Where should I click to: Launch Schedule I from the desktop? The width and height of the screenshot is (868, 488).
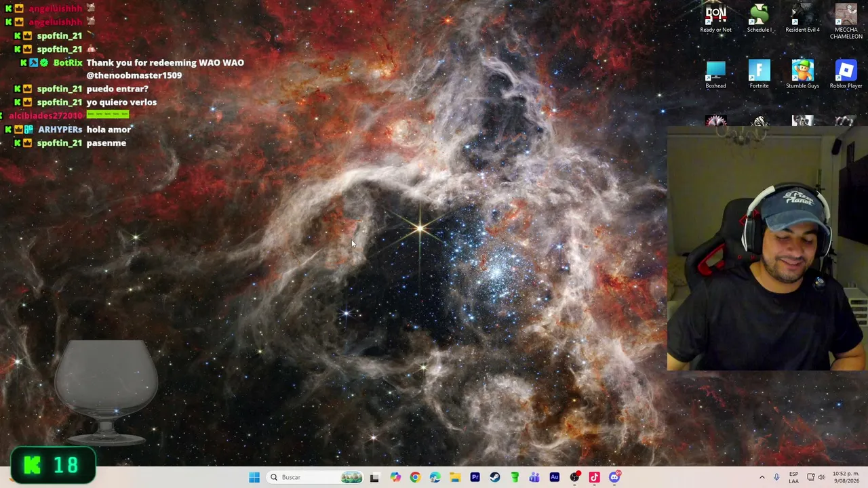(x=759, y=18)
